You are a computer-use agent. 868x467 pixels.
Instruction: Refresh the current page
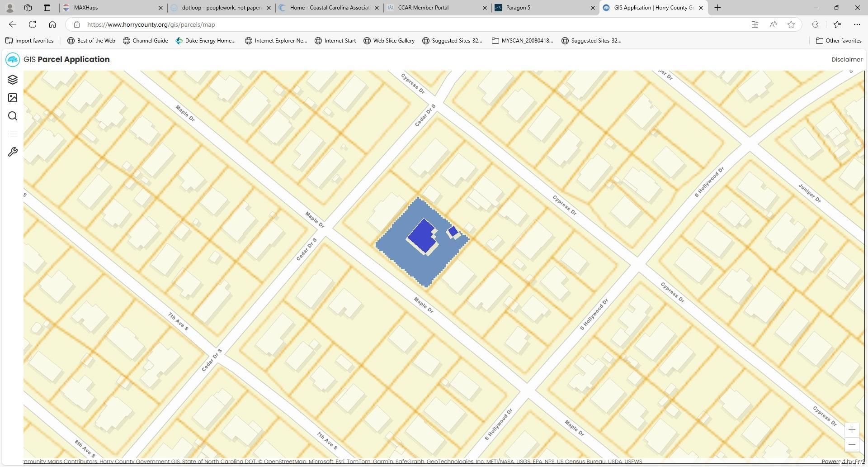(x=33, y=24)
